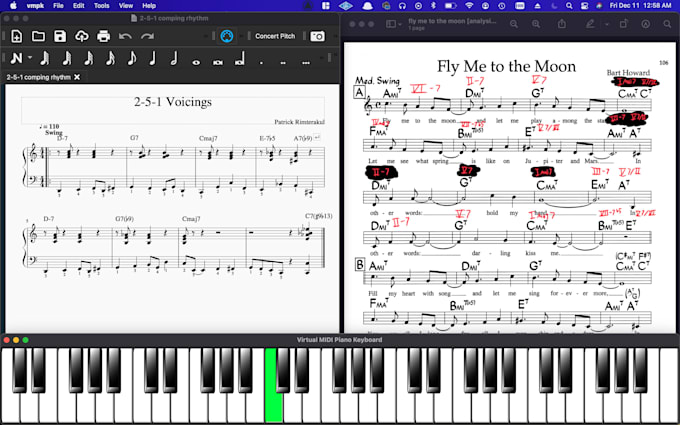Select the Swing tempo marking in score

tap(53, 132)
